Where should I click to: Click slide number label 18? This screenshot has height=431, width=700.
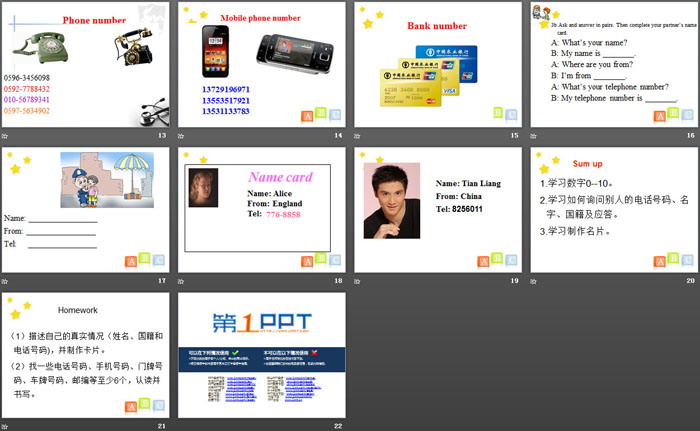click(338, 280)
